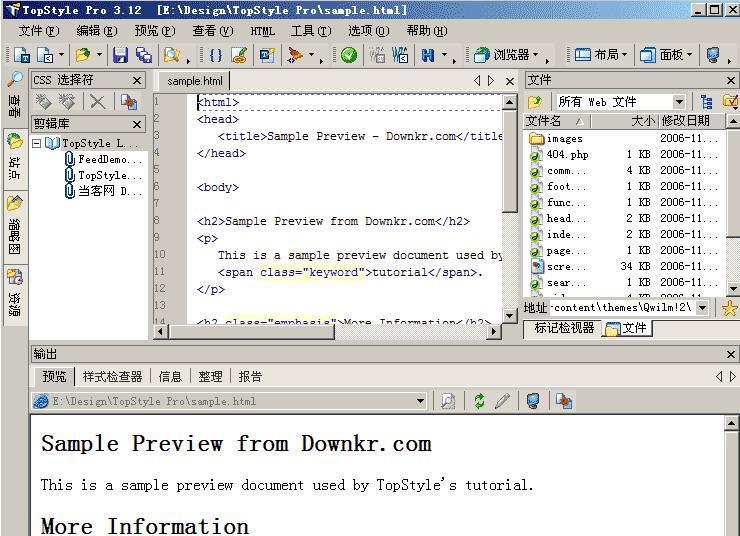Click the tree view icon in files panel
This screenshot has width=740, height=536.
click(706, 101)
